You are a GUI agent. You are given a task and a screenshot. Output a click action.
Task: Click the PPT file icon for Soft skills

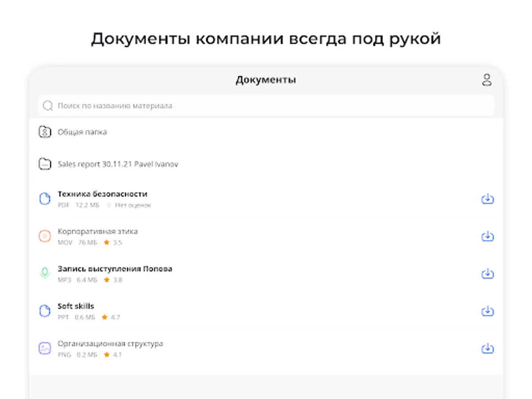[45, 310]
